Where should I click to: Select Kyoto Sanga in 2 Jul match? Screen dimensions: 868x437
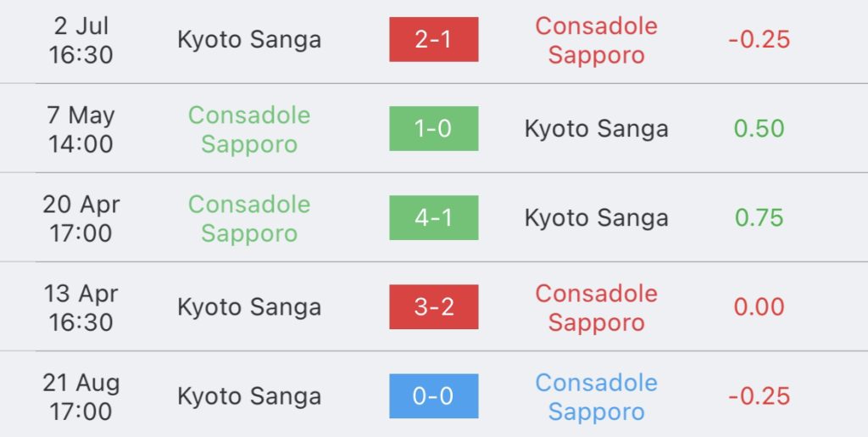click(249, 40)
